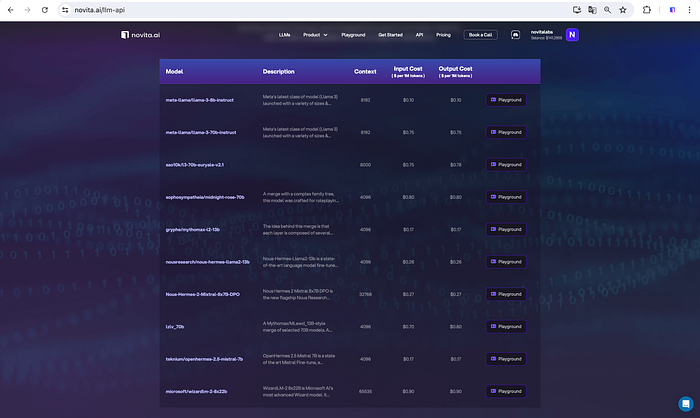Launch Playground for l3-70b-euryale-v2.1
The height and width of the screenshot is (418, 700).
(506, 165)
